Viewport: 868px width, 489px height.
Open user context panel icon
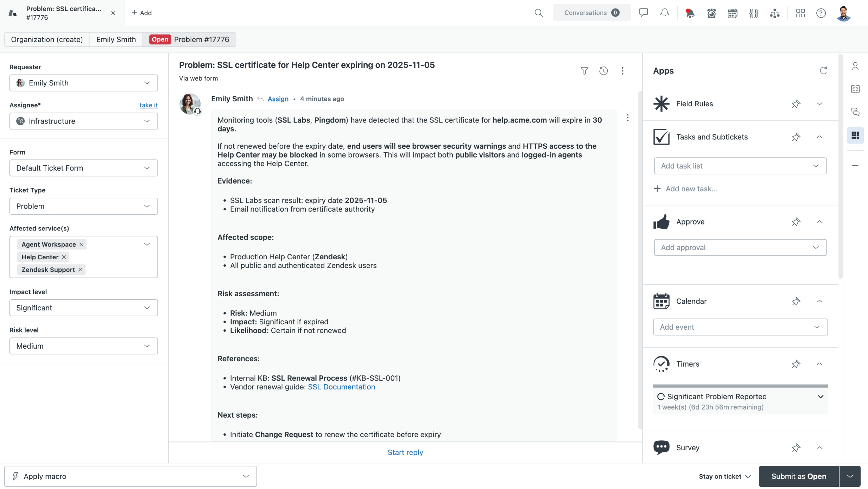(855, 66)
